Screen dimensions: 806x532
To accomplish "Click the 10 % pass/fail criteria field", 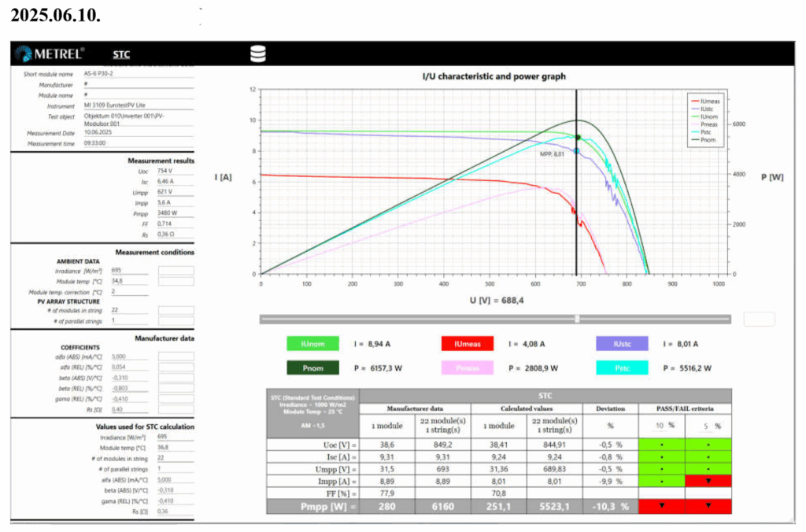I will [x=661, y=426].
